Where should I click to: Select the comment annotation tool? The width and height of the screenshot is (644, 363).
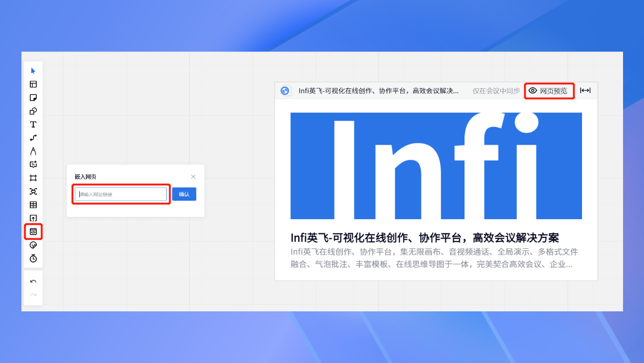[33, 164]
